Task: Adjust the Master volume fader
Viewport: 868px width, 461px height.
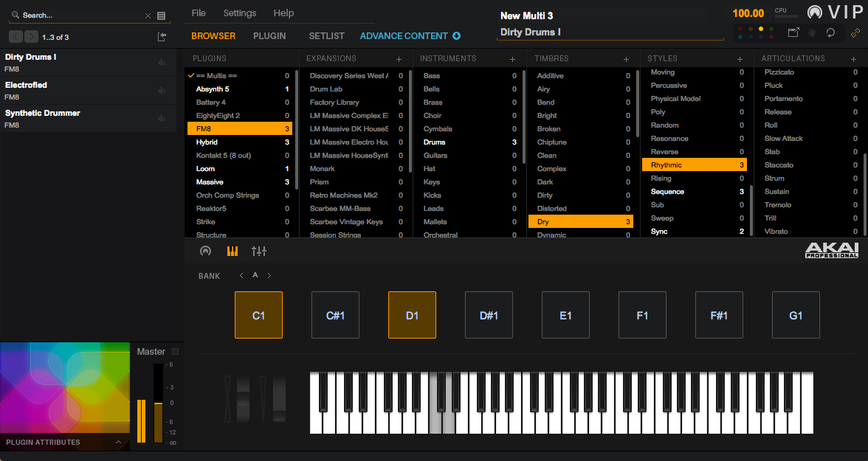Action: click(x=158, y=403)
